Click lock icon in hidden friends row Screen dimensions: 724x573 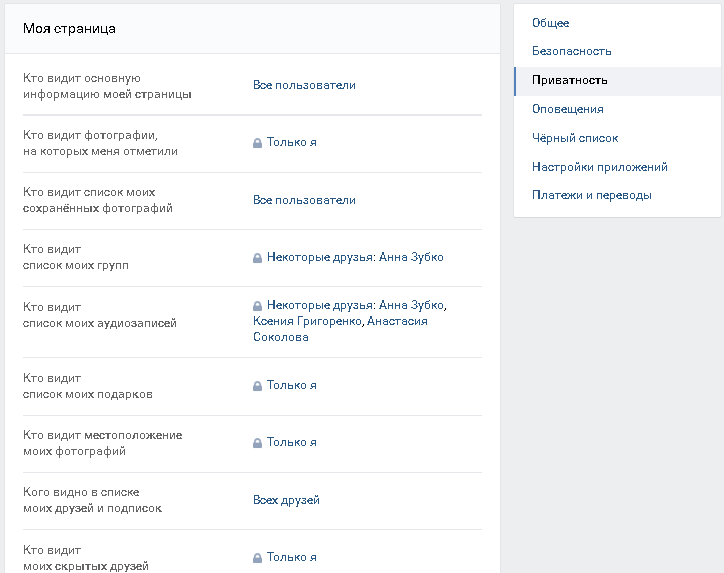click(257, 558)
